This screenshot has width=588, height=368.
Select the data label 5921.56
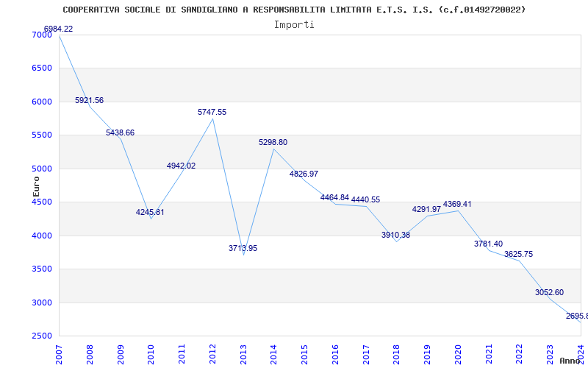89,100
